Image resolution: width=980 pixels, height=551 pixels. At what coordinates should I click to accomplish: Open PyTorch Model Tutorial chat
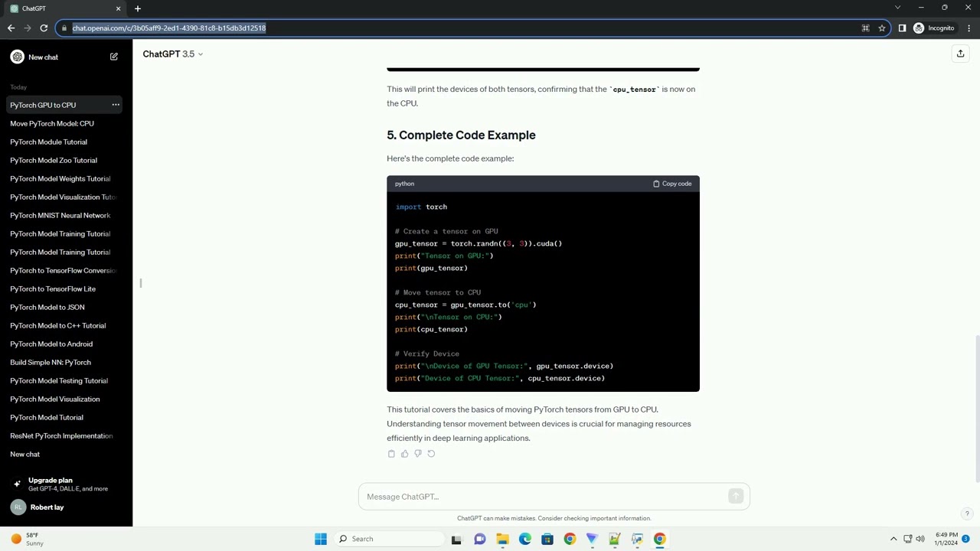(66, 417)
